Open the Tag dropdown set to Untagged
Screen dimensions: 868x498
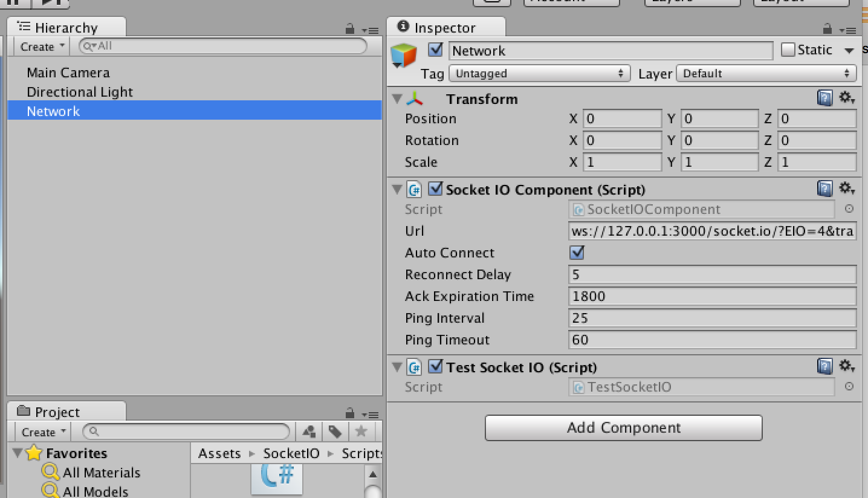538,73
